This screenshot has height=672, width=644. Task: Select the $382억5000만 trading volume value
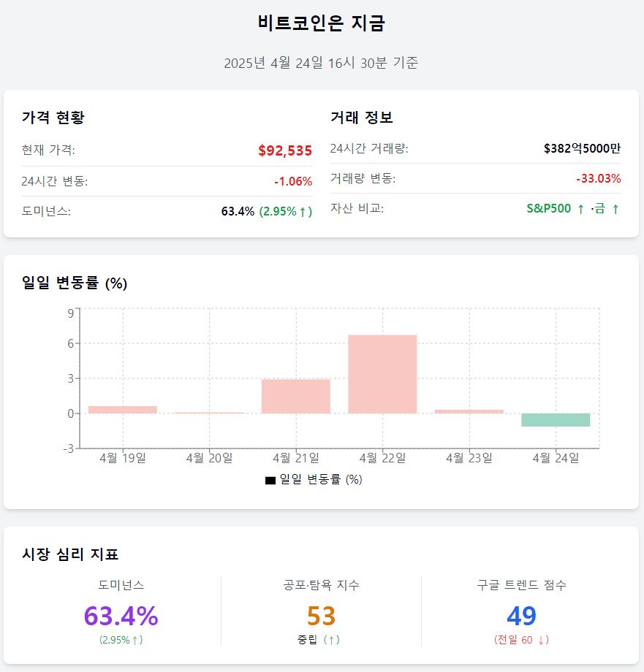pyautogui.click(x=582, y=149)
